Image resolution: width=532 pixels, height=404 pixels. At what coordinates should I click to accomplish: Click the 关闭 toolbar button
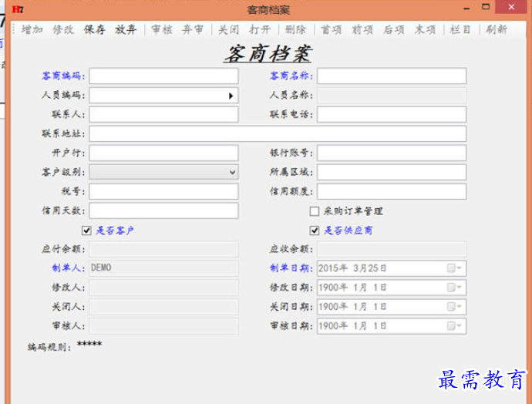[229, 30]
